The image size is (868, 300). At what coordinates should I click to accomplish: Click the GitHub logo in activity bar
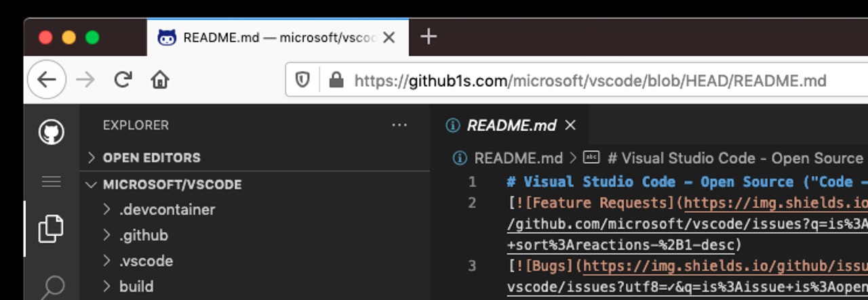[x=52, y=131]
